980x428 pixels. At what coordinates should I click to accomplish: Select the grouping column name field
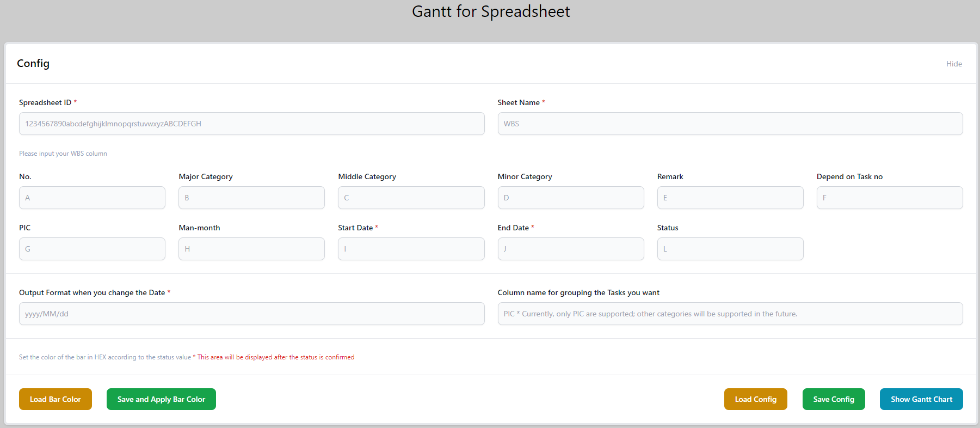coord(730,314)
